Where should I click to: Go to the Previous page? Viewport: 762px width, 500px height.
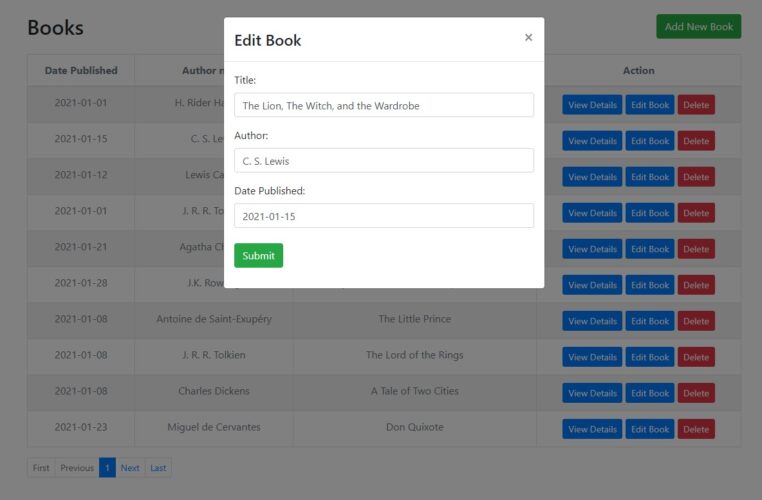pos(76,468)
